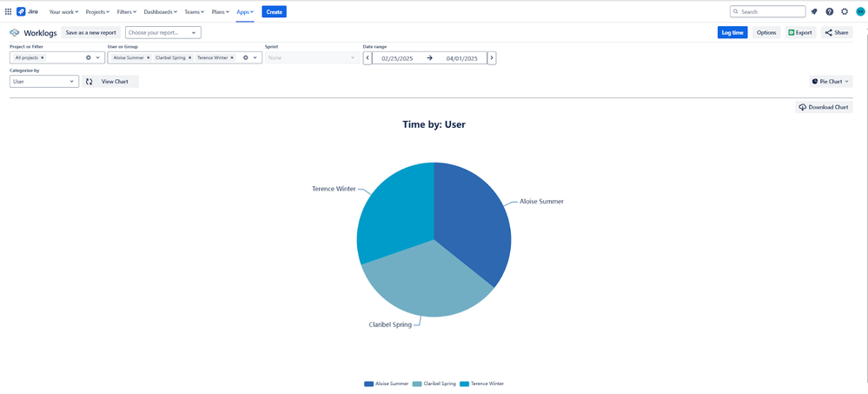Open the Pie Chart type dropdown

pyautogui.click(x=831, y=82)
